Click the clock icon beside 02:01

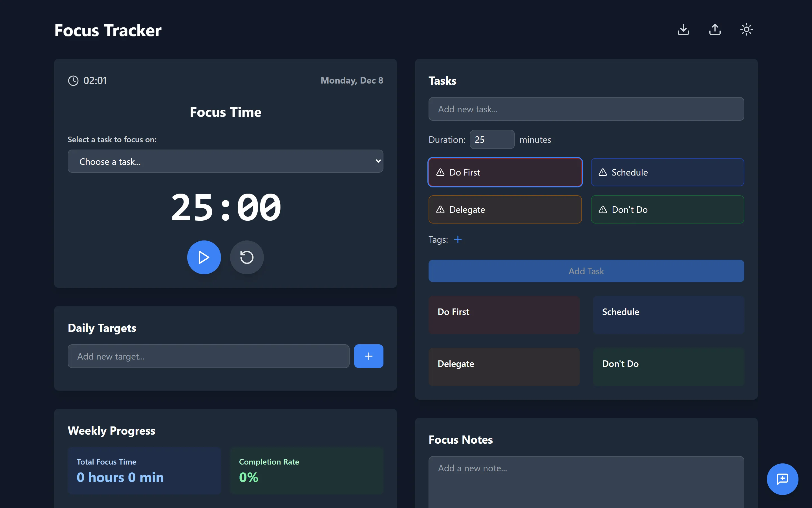pyautogui.click(x=73, y=81)
